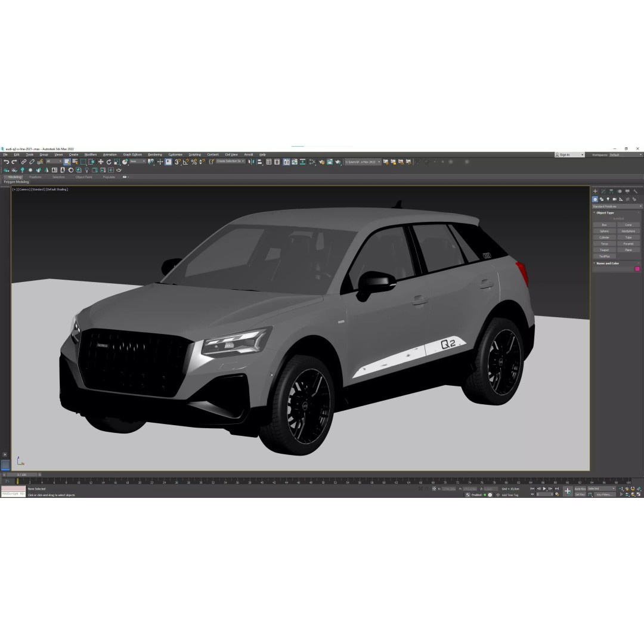Click the time slider 0 / 100 handle
This screenshot has width=644, height=644.
22,475
